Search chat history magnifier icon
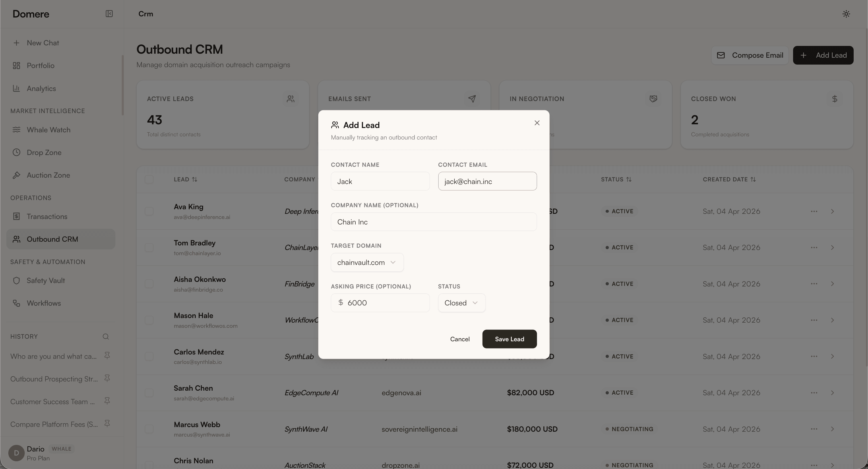 [106, 337]
